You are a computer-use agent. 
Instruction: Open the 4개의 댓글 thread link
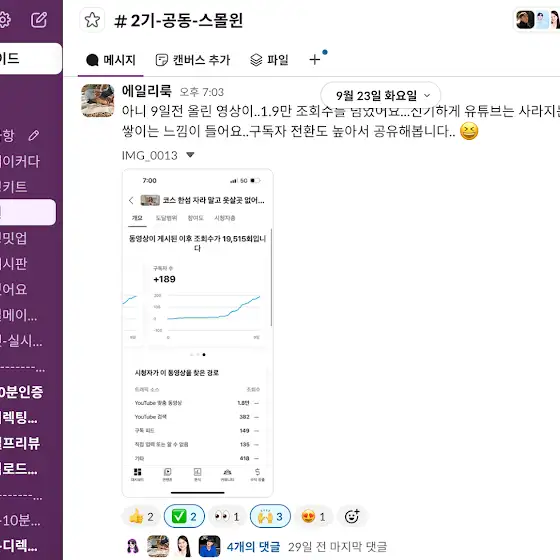click(253, 546)
